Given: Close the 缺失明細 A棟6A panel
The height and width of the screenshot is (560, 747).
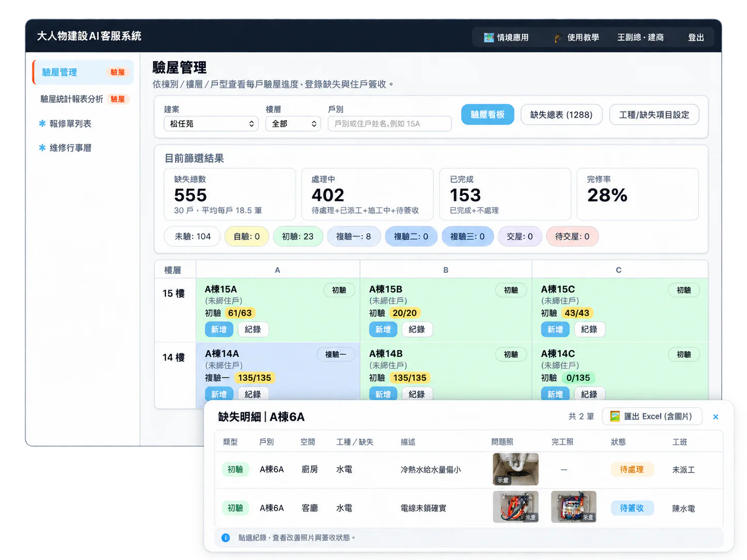Looking at the screenshot, I should coord(716,417).
